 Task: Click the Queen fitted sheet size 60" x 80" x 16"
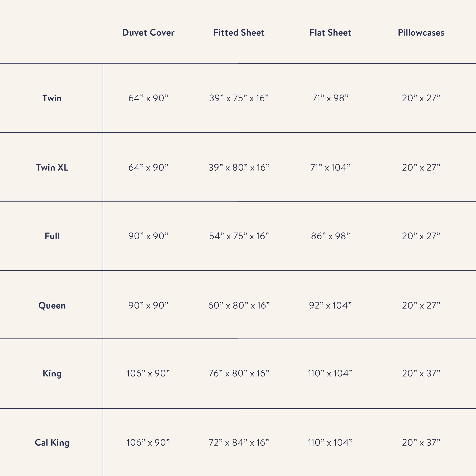[x=239, y=305]
